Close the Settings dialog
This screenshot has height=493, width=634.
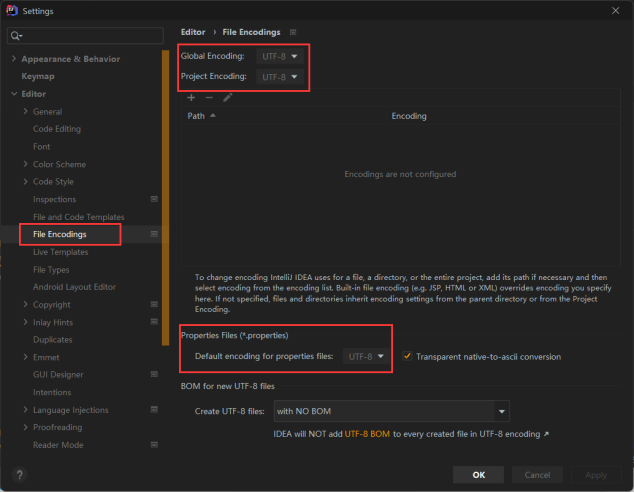point(615,11)
